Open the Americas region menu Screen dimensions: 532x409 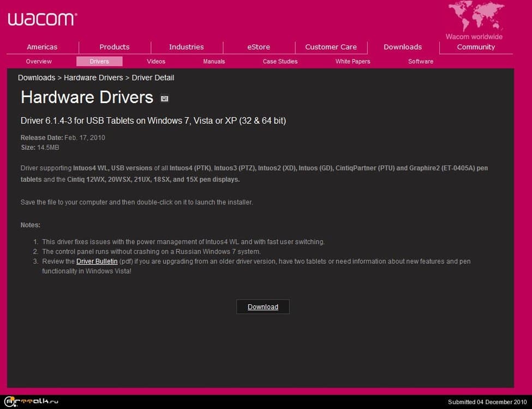tap(42, 47)
